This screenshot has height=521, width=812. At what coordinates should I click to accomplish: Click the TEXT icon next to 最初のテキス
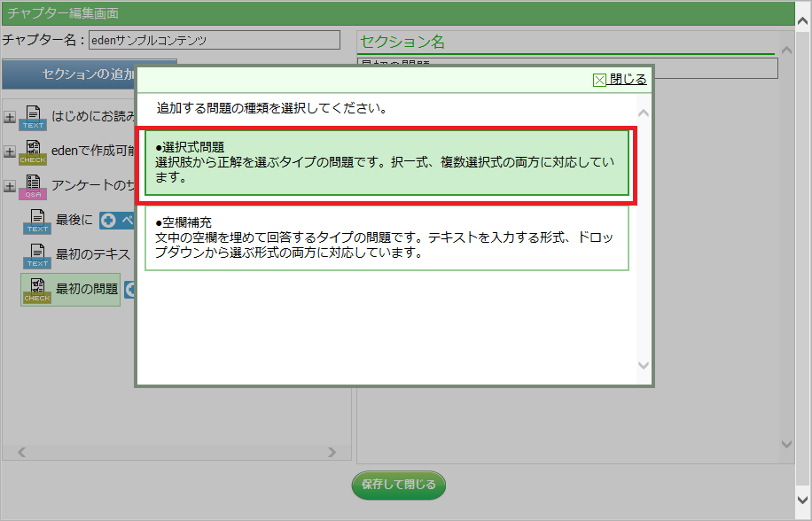(37, 255)
